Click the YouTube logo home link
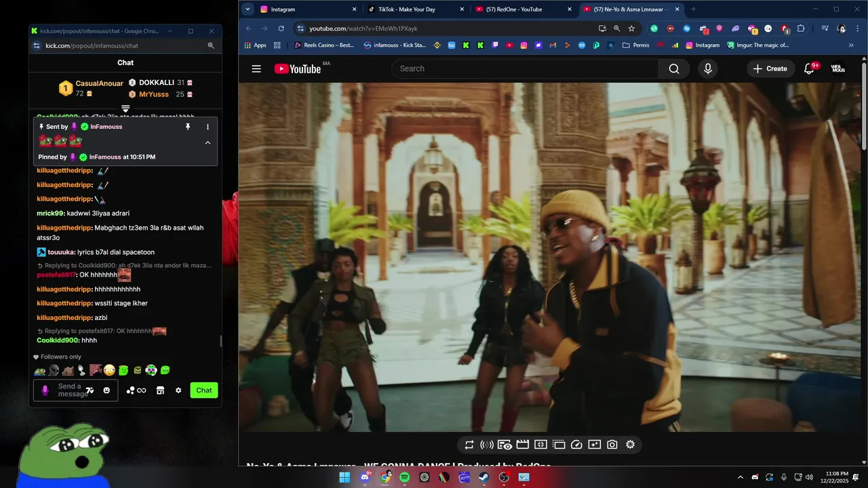This screenshot has height=488, width=868. tap(298, 68)
